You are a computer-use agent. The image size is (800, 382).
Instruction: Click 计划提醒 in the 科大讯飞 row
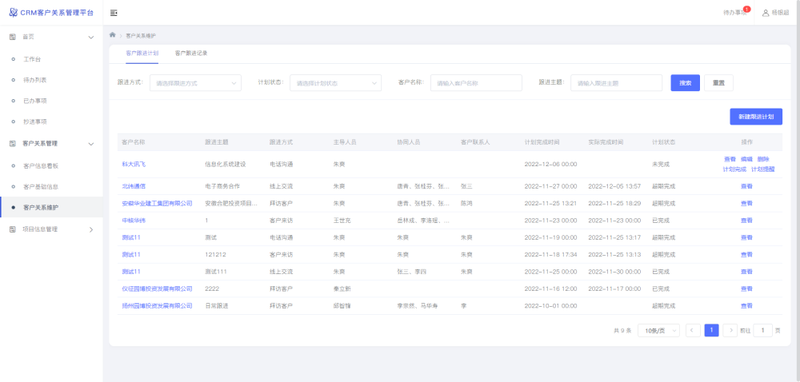(763, 169)
